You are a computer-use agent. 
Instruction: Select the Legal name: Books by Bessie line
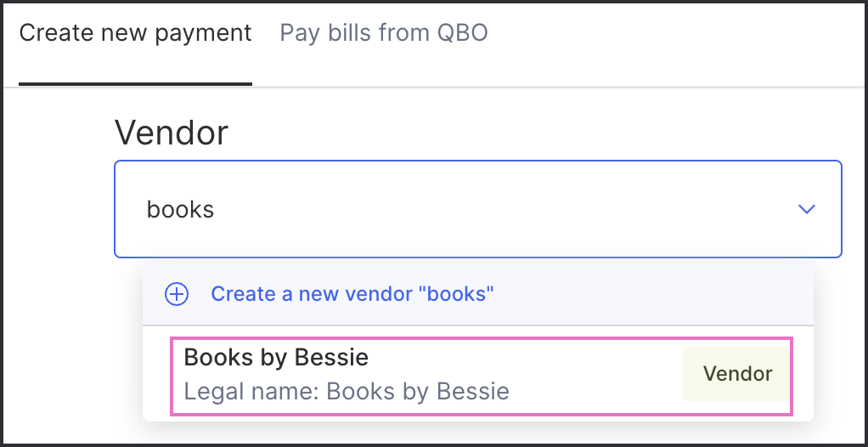pos(347,392)
